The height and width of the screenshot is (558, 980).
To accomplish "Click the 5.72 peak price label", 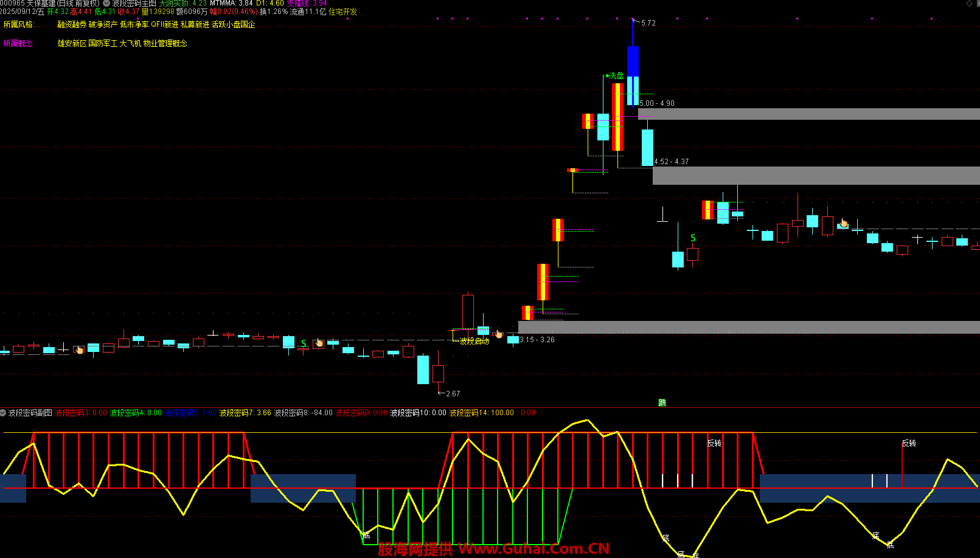I will coord(648,23).
